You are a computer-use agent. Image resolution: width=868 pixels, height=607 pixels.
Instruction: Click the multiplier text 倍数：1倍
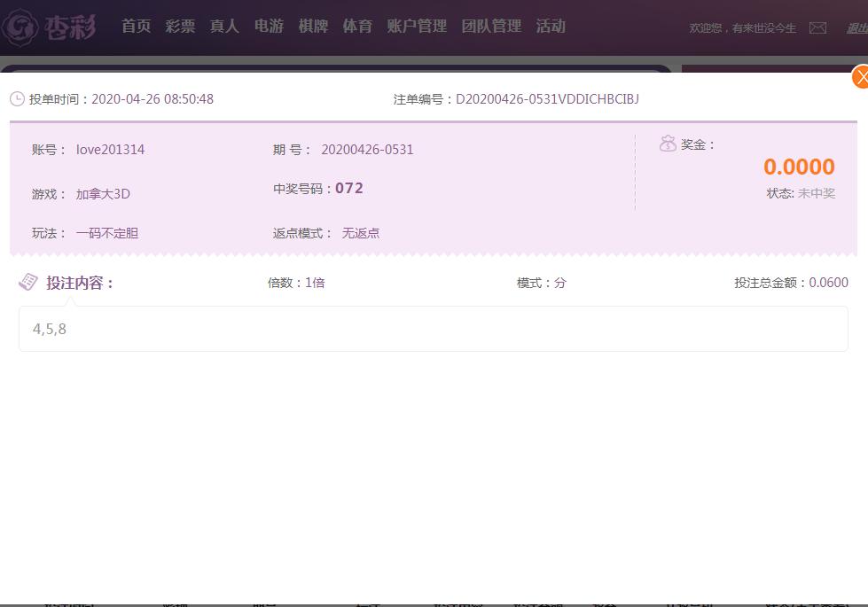point(296,283)
